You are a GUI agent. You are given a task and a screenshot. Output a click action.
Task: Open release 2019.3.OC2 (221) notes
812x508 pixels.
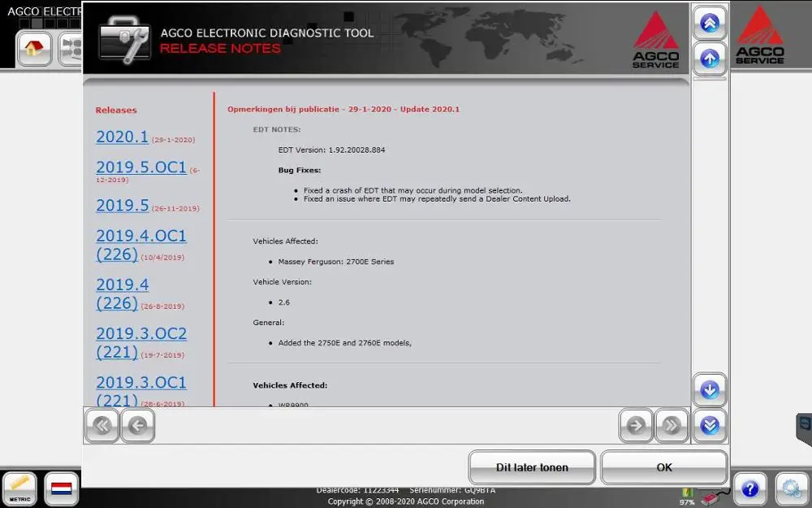(x=140, y=343)
